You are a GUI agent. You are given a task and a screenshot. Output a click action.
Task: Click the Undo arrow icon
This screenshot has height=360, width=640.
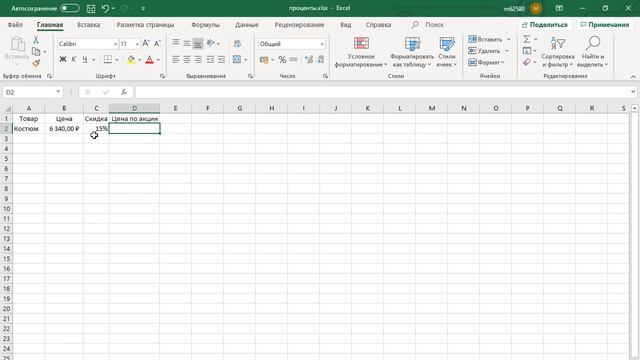click(105, 8)
